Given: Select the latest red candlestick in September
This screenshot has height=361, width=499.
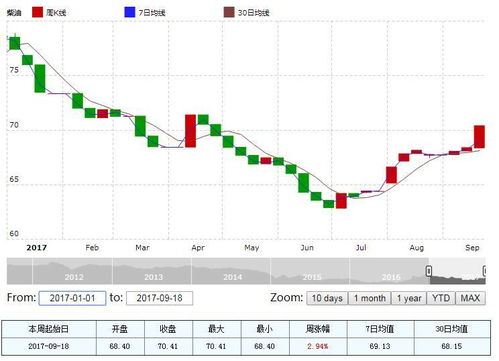Looking at the screenshot, I should click(x=479, y=137).
